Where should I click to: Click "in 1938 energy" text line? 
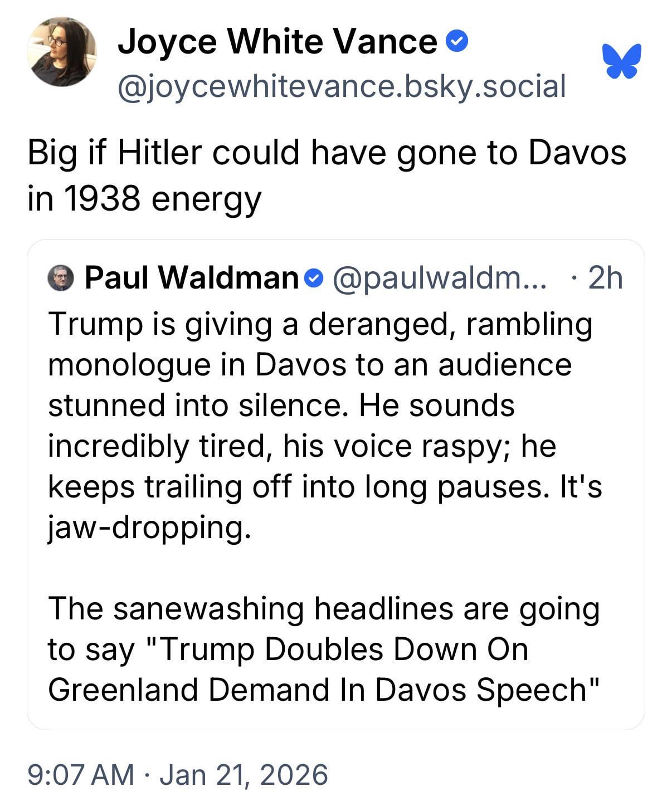[x=144, y=198]
